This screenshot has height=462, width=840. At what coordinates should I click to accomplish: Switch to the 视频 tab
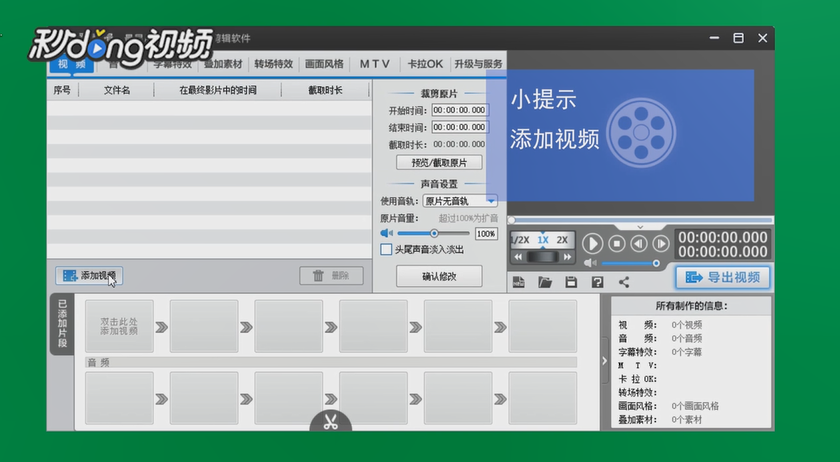tap(72, 64)
